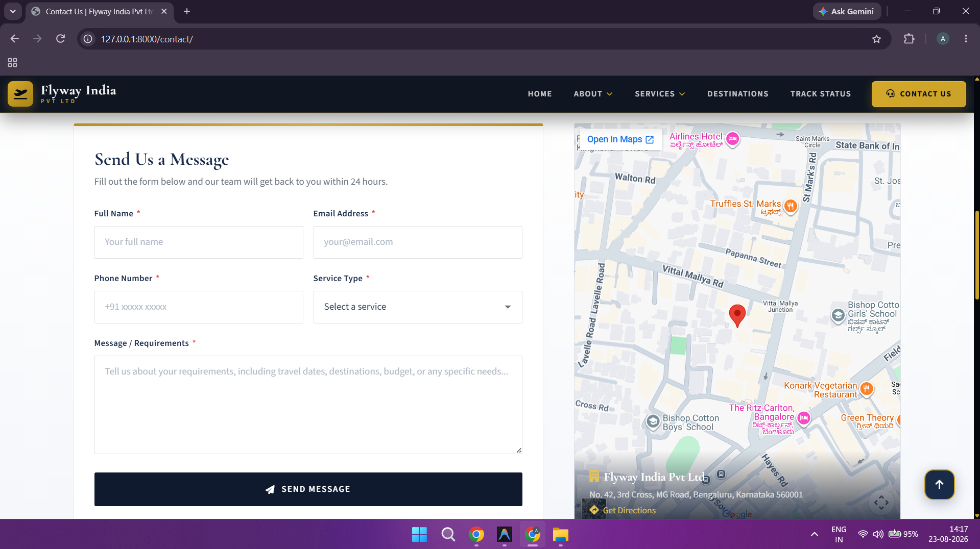Open File Explorer from the taskbar
Screen dimensions: 980x549
(560, 534)
